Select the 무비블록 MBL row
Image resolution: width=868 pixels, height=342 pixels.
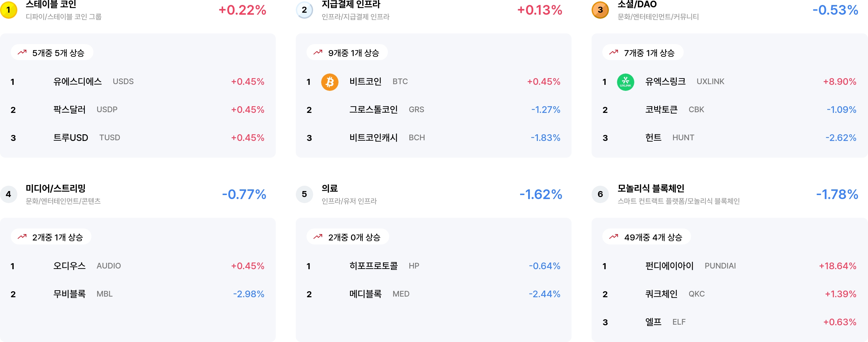(x=138, y=294)
